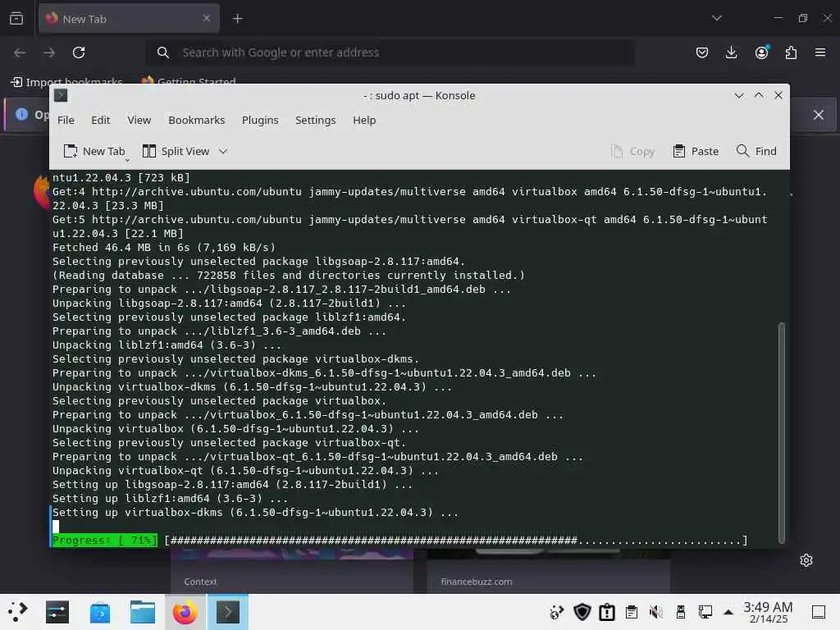
Task: Click first system tray icon left of the shield
Action: click(x=557, y=612)
